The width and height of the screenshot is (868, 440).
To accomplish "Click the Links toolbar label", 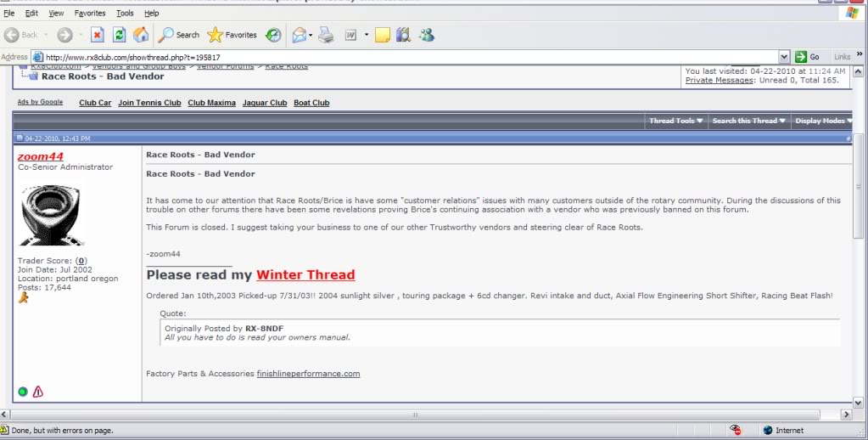I will tap(842, 57).
